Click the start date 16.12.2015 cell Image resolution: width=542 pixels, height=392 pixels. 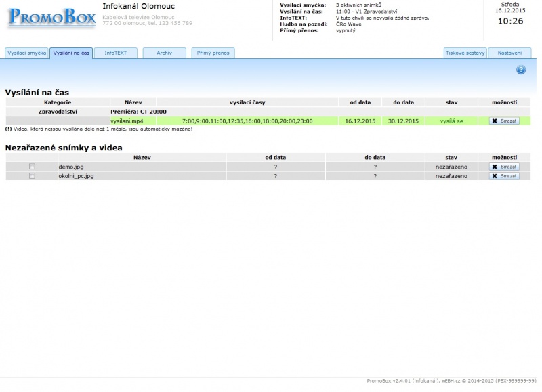pos(360,121)
